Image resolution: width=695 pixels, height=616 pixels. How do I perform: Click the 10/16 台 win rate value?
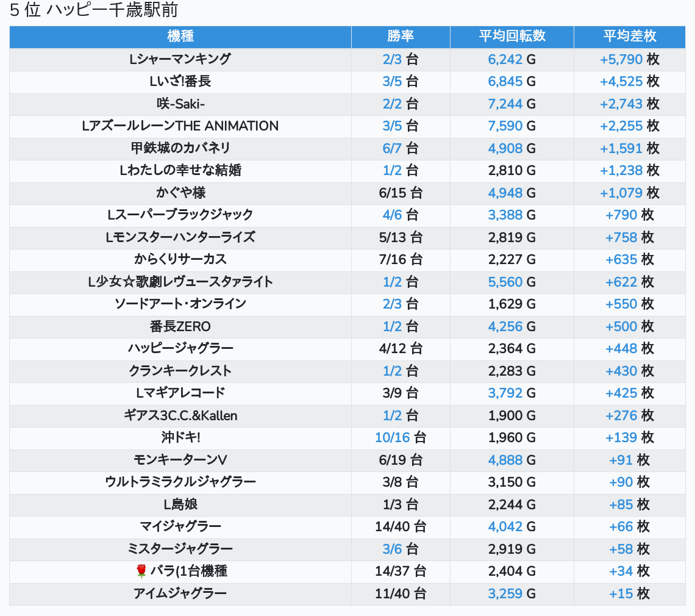(x=401, y=438)
